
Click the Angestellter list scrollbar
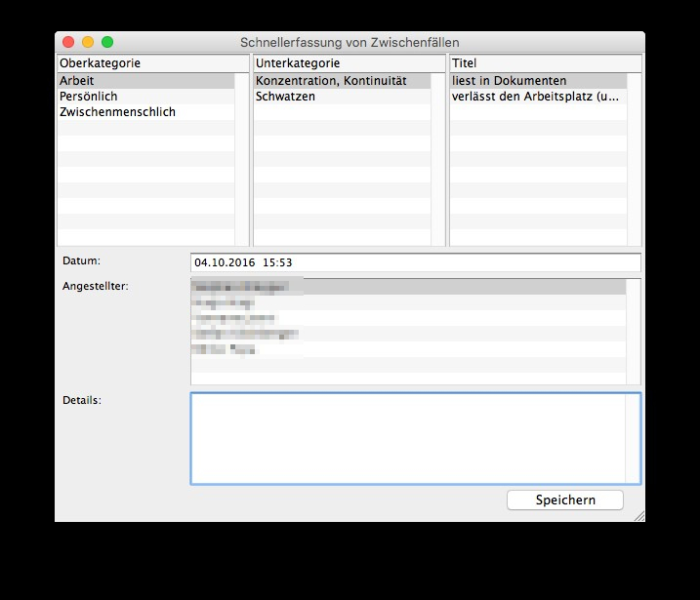tap(633, 331)
